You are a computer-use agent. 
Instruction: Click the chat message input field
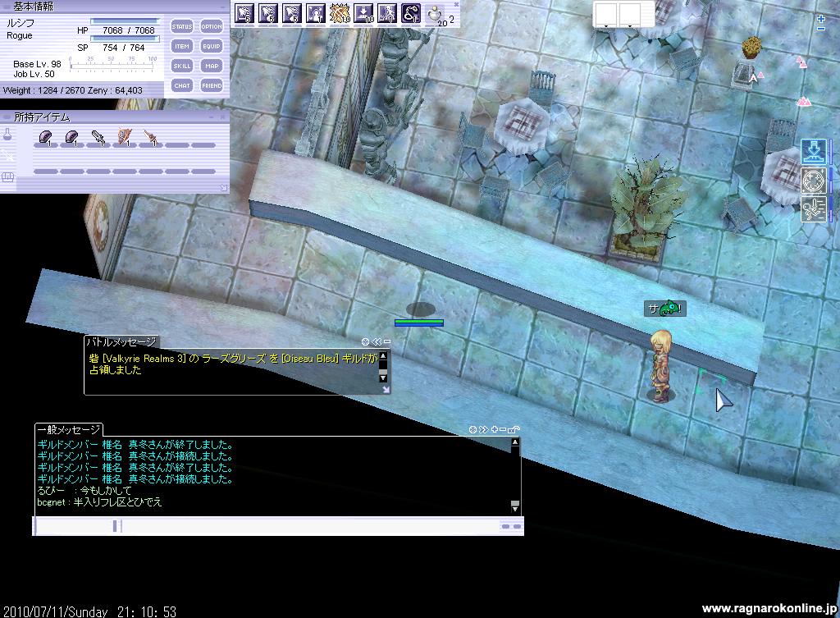[311, 526]
